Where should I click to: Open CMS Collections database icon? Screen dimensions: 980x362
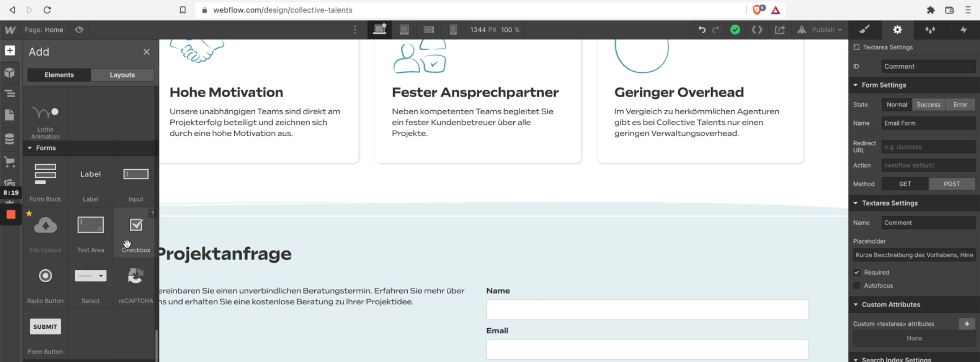(x=10, y=138)
